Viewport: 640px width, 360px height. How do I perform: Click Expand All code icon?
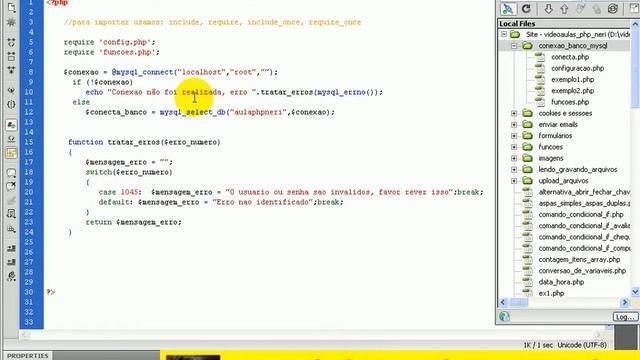(11, 70)
